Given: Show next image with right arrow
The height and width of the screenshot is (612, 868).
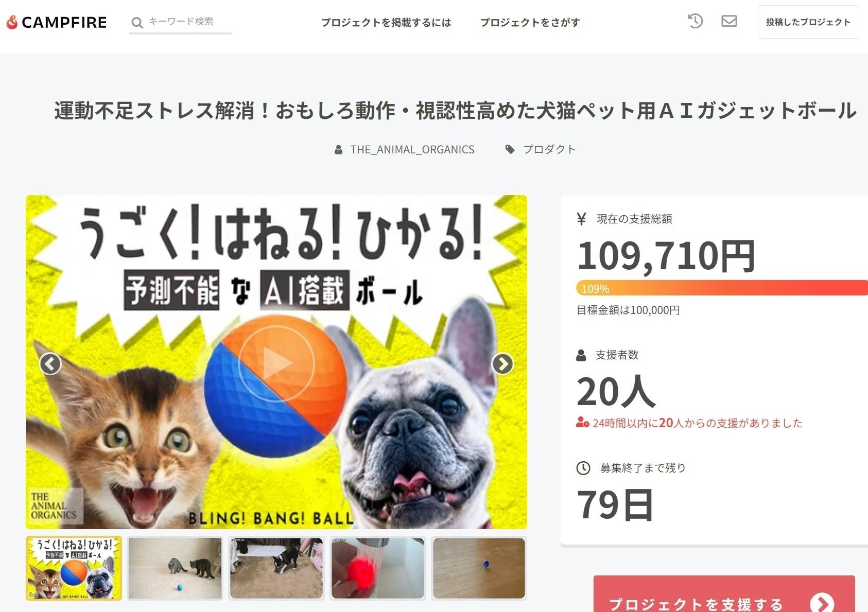Looking at the screenshot, I should tap(502, 364).
